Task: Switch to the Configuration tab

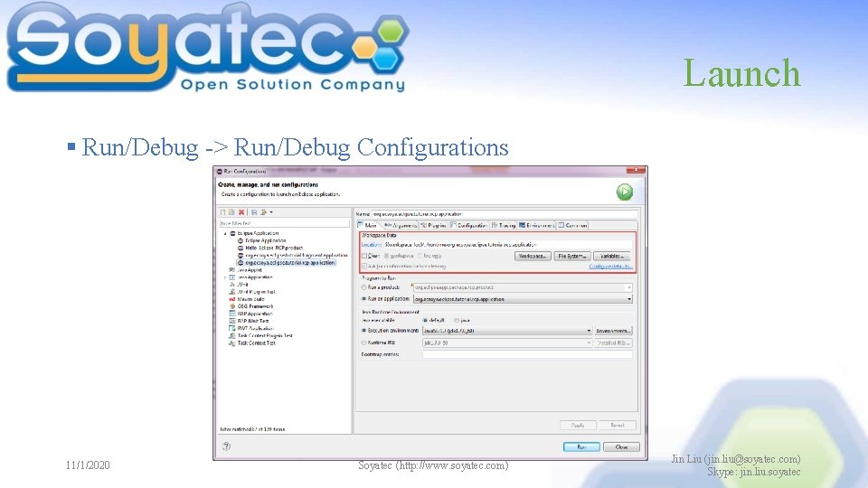Action: coord(469,225)
